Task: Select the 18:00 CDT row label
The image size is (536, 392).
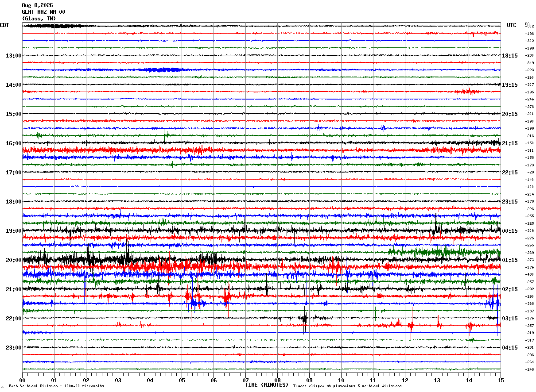Action: click(14, 202)
